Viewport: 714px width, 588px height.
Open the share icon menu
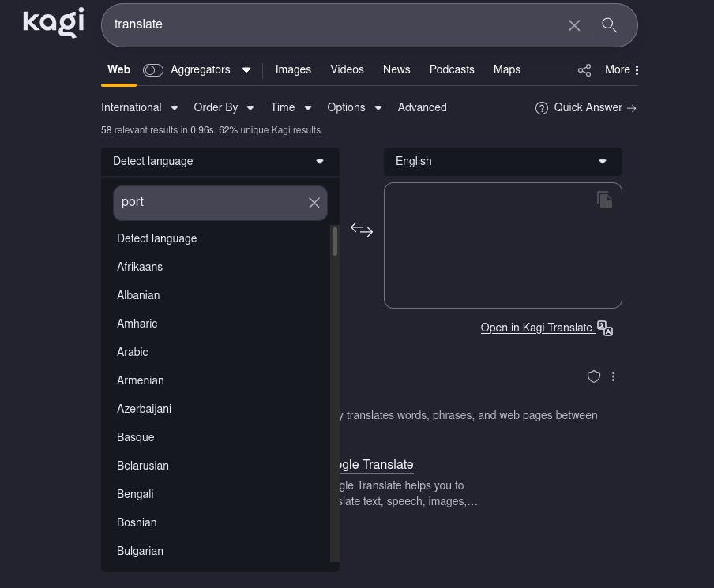[x=584, y=70]
